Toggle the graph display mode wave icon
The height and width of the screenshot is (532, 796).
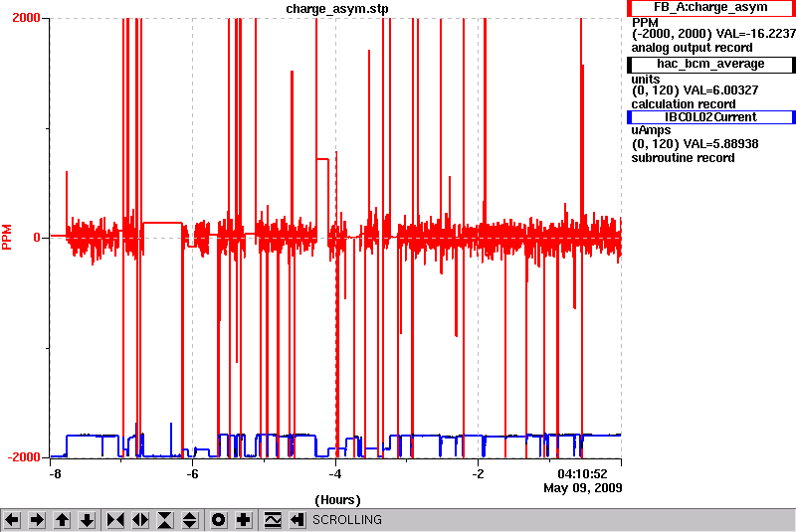click(x=273, y=520)
